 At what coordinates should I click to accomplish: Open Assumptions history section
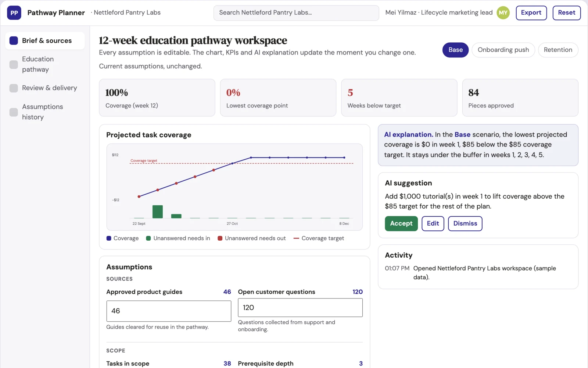[x=45, y=112]
